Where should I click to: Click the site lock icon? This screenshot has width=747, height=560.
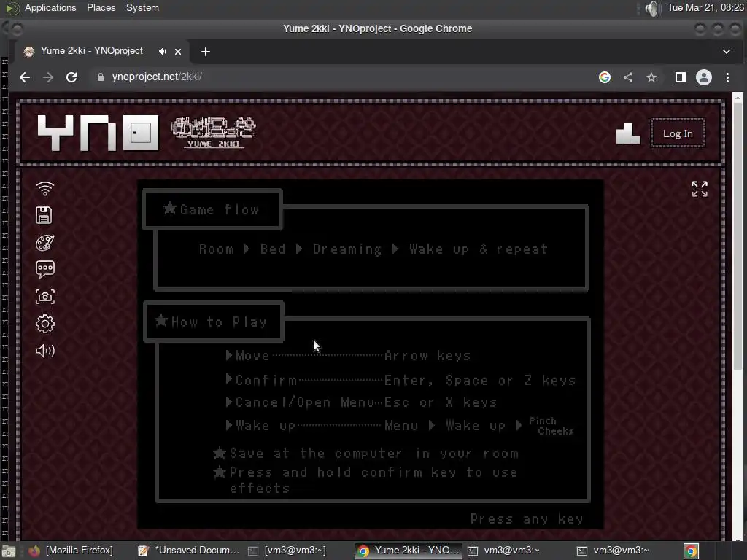click(101, 77)
